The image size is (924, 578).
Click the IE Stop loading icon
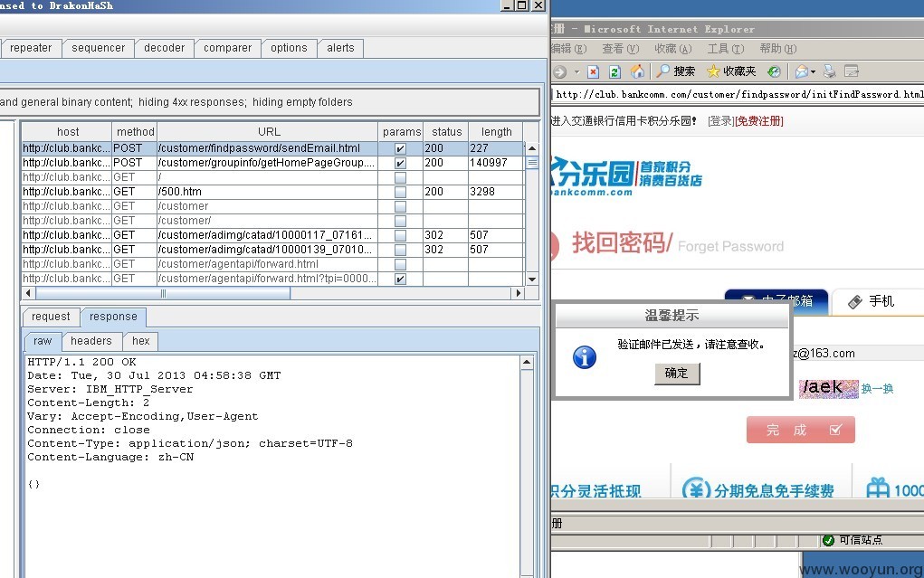tap(594, 71)
